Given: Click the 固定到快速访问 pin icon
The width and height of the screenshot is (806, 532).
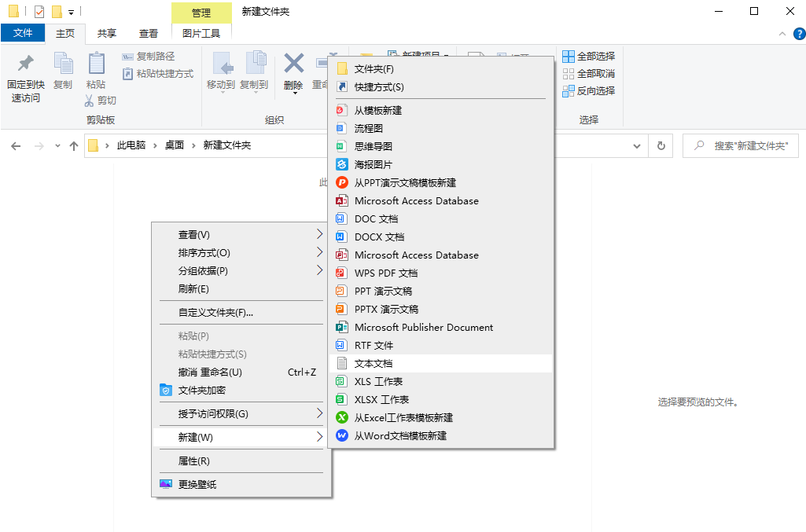Looking at the screenshot, I should point(25,64).
